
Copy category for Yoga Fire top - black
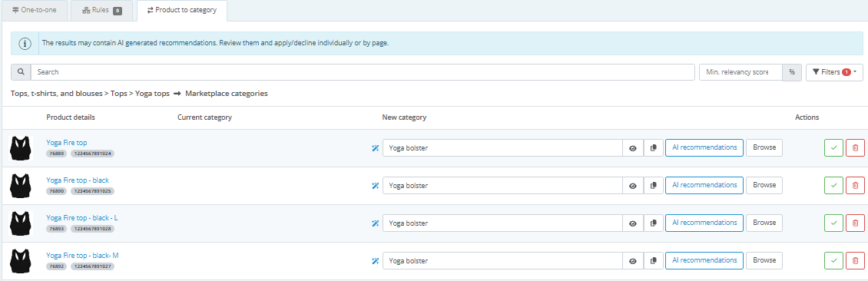(654, 185)
